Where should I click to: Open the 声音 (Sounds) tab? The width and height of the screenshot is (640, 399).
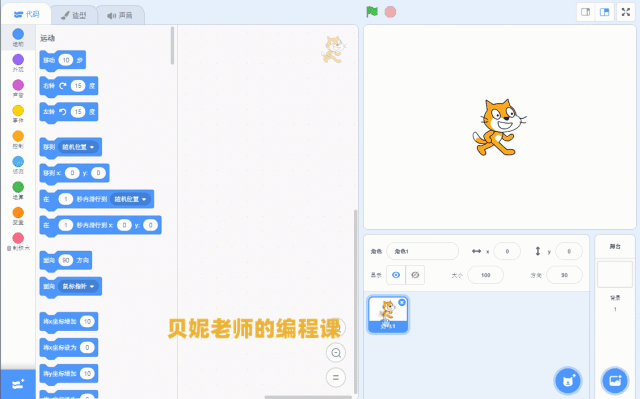pyautogui.click(x=120, y=16)
